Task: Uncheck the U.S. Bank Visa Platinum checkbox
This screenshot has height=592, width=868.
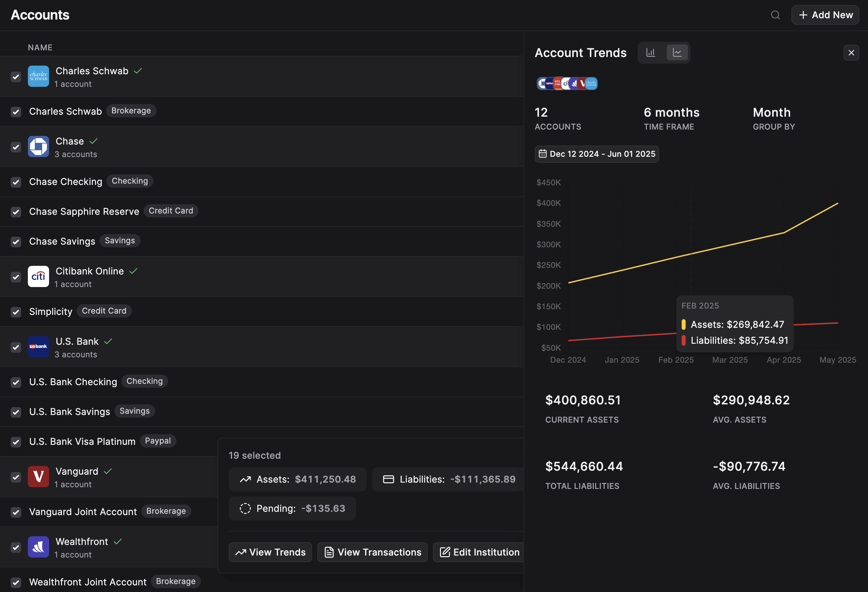Action: (x=16, y=442)
